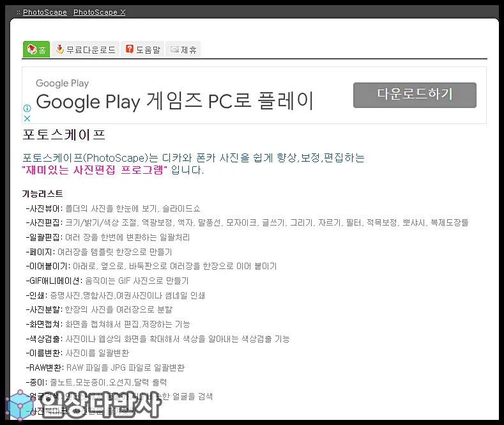The height and width of the screenshot is (425, 504).
Task: Open the PhotoScape link in header
Action: pos(45,12)
